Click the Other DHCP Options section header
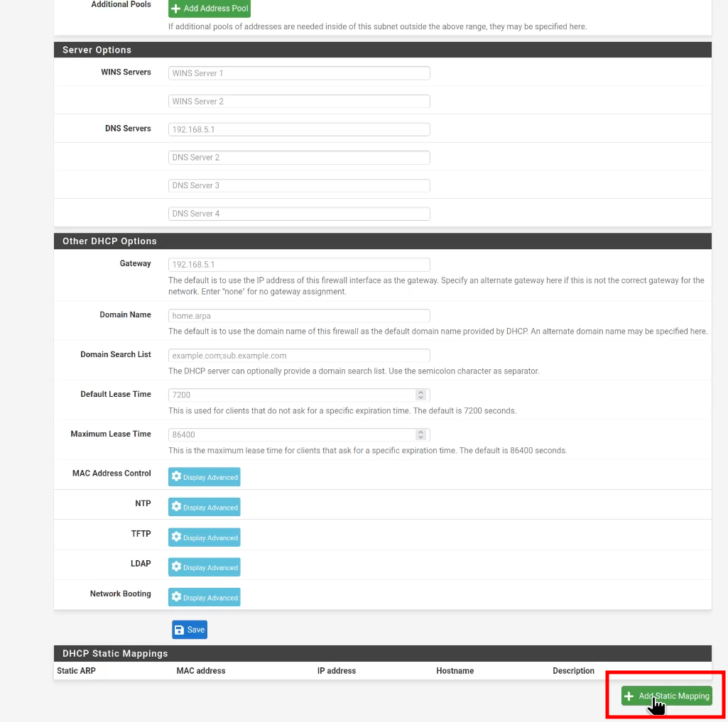Image resolution: width=728 pixels, height=722 pixels. [383, 241]
